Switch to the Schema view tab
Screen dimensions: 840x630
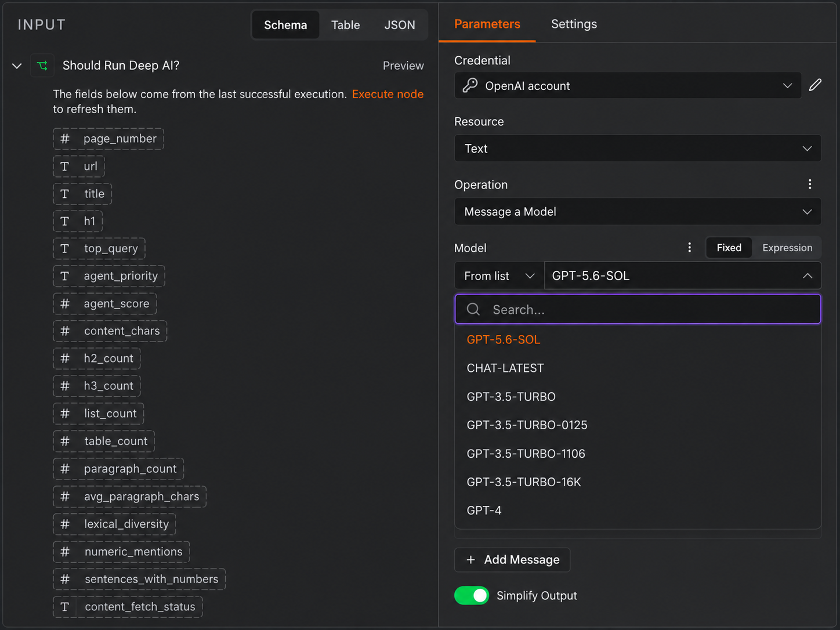pyautogui.click(x=285, y=25)
